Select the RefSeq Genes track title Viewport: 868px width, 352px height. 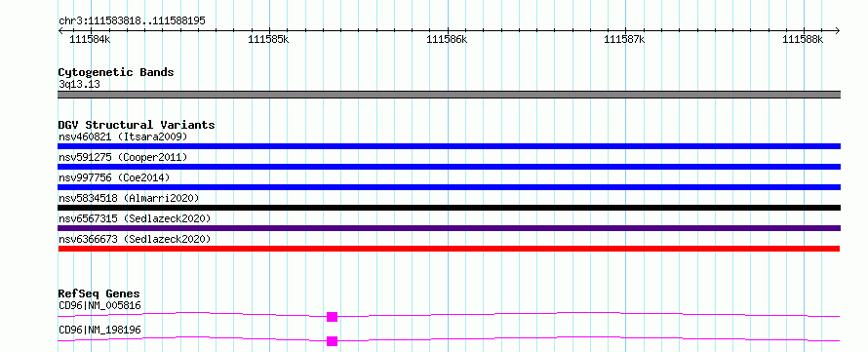point(99,293)
